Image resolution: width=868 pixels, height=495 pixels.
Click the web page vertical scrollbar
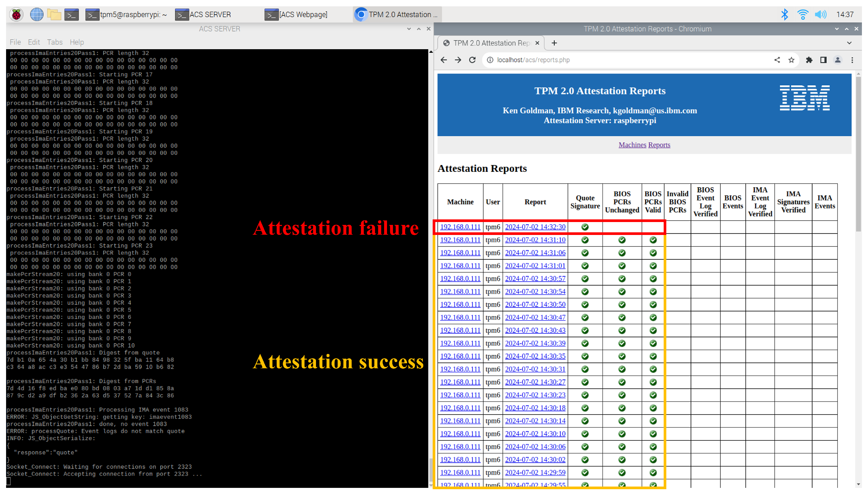[858, 153]
